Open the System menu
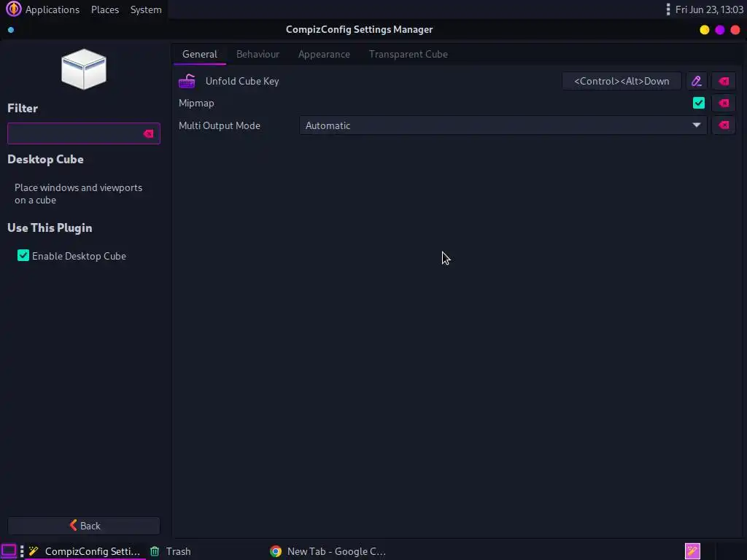This screenshot has height=560, width=747. pyautogui.click(x=146, y=9)
